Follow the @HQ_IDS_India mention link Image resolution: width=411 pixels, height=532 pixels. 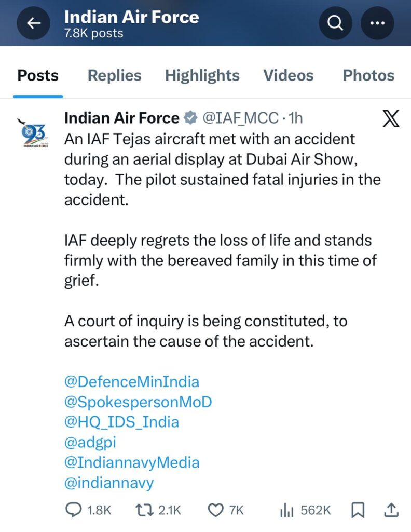[121, 422]
